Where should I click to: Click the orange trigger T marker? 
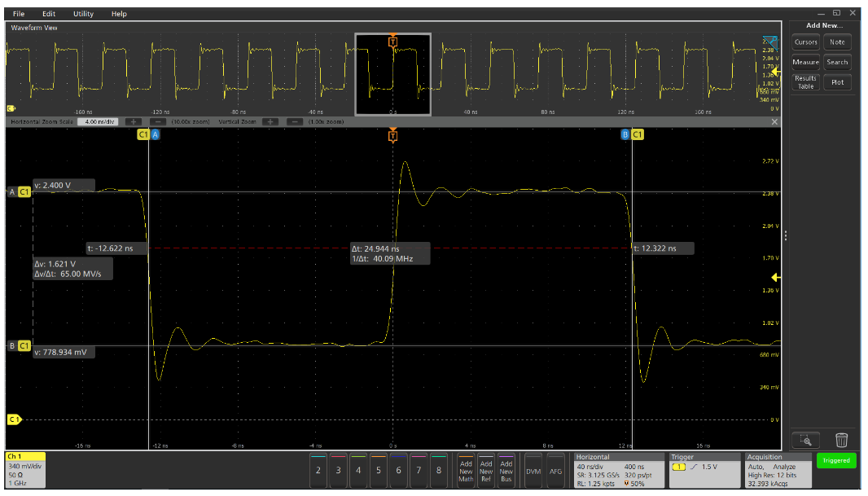pos(393,135)
